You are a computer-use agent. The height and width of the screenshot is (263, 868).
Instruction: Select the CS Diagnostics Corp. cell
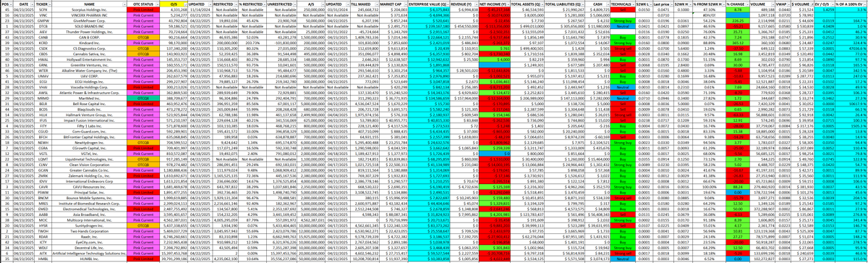90,49
